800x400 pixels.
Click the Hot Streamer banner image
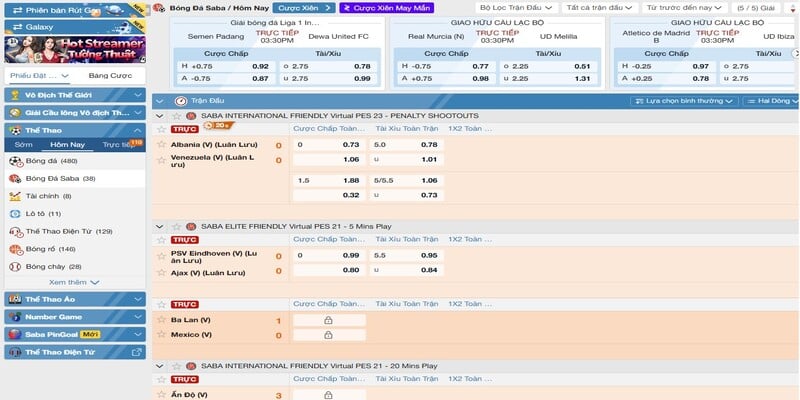pyautogui.click(x=74, y=49)
